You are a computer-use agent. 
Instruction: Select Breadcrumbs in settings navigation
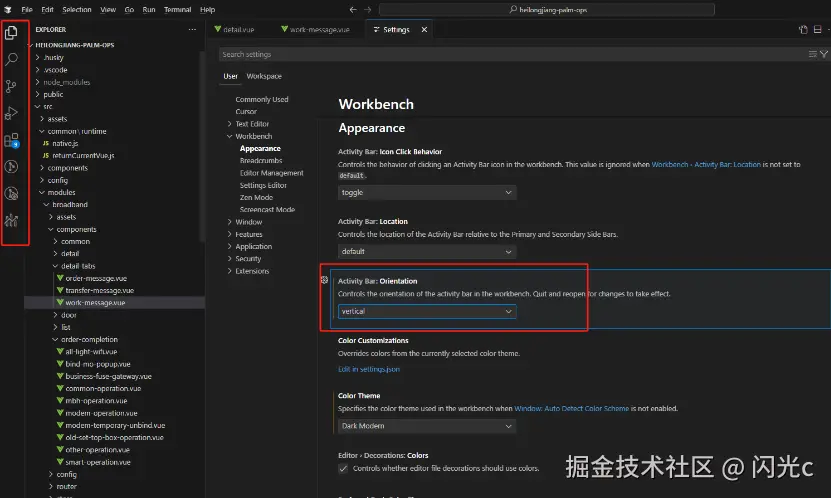click(261, 161)
